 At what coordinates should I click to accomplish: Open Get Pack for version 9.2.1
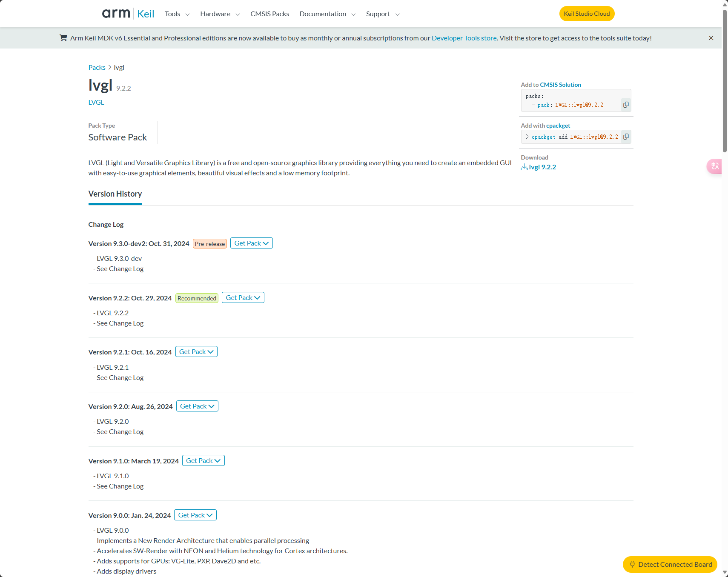(196, 351)
